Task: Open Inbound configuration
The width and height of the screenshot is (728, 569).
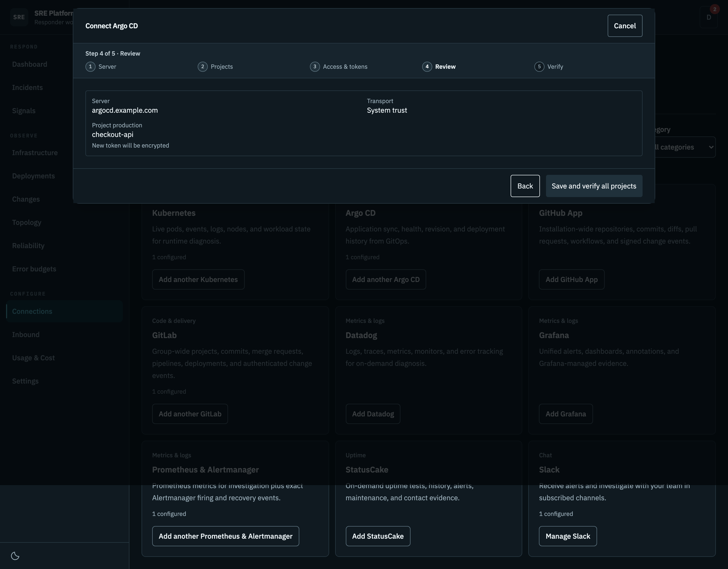Action: (64, 335)
